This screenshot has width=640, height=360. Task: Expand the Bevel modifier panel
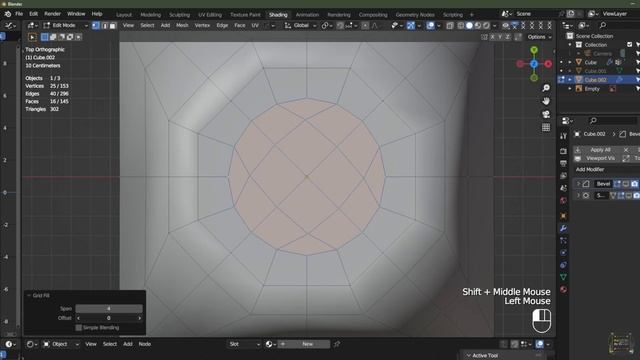tap(578, 184)
